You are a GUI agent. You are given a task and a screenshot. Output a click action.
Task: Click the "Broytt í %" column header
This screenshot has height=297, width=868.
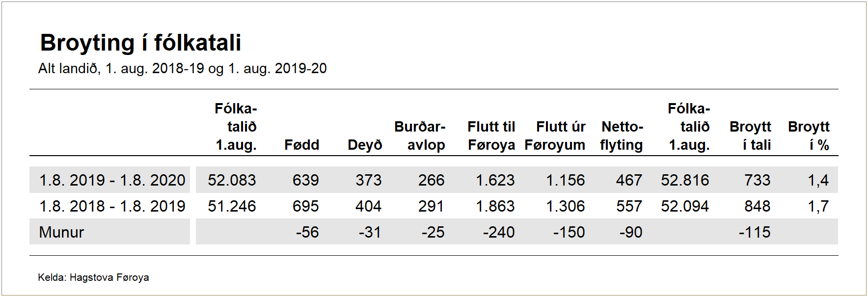point(809,135)
